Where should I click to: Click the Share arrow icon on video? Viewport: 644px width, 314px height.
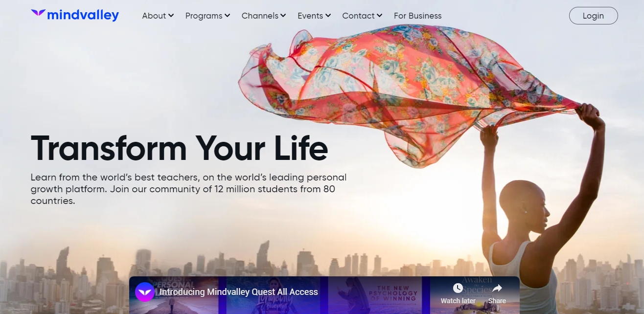[x=497, y=289]
